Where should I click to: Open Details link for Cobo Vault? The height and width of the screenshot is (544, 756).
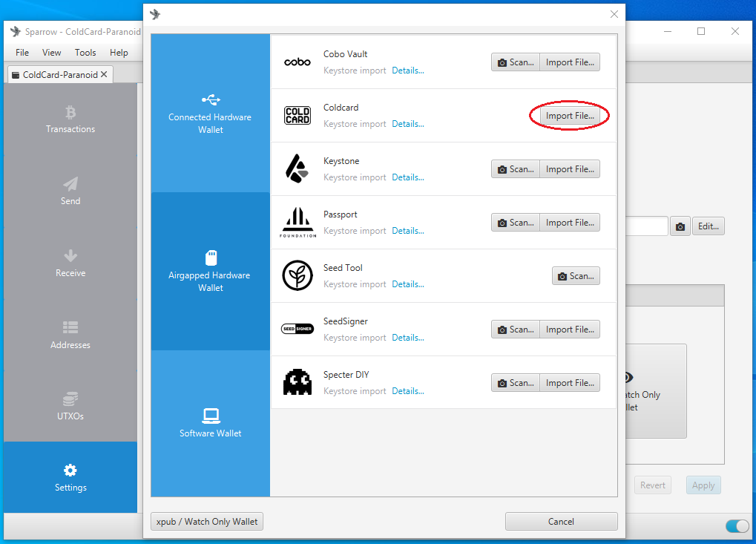pyautogui.click(x=408, y=71)
